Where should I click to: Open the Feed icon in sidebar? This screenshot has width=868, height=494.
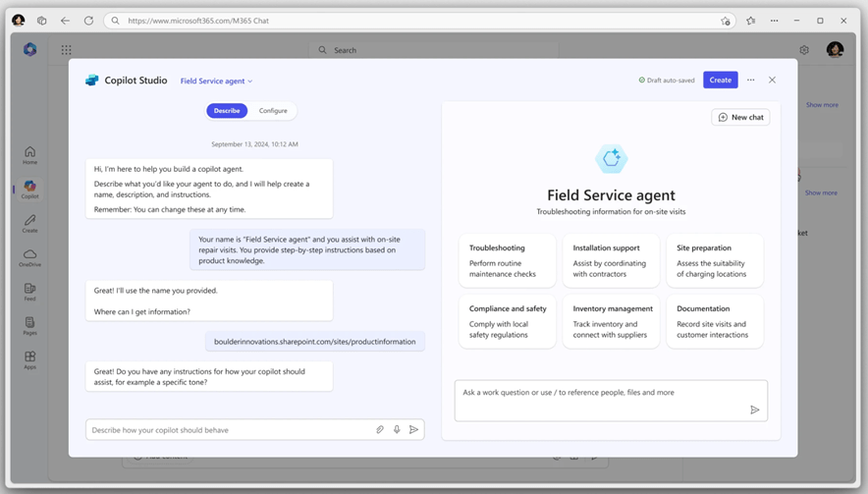point(29,292)
